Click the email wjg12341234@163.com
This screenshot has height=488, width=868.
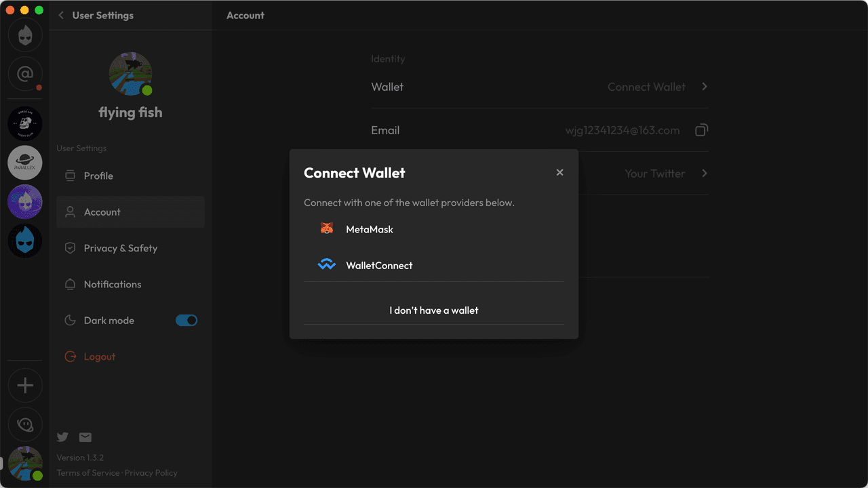click(x=623, y=130)
